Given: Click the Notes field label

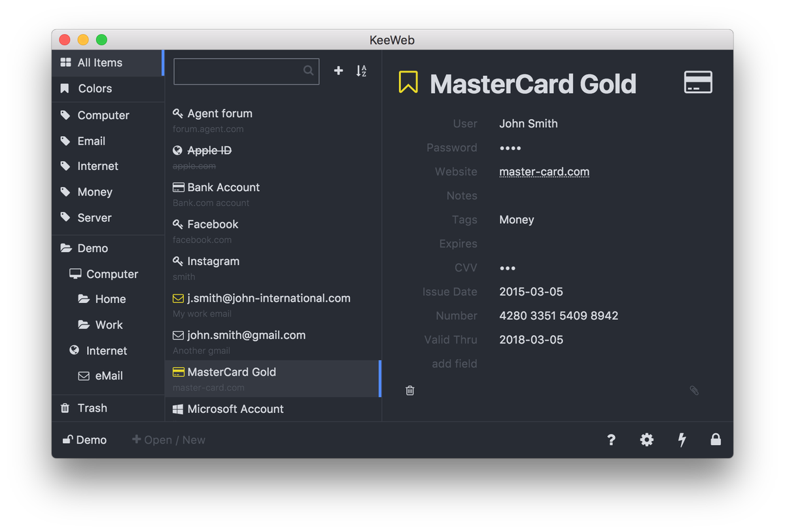Looking at the screenshot, I should [x=462, y=196].
